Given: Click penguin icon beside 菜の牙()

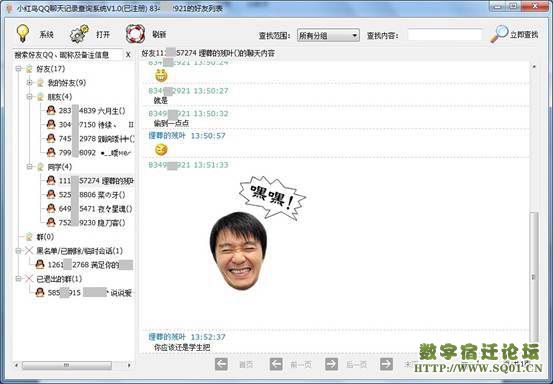Looking at the screenshot, I should [x=51, y=195].
